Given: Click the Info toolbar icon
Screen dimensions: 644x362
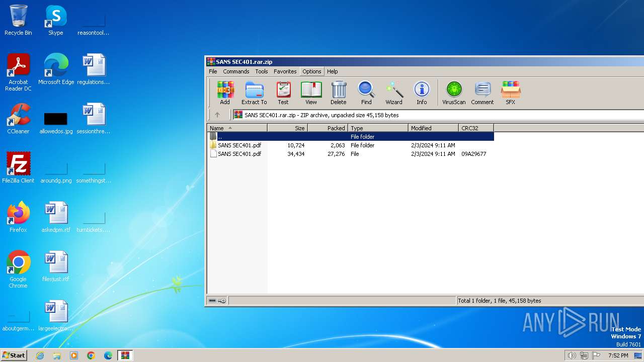Looking at the screenshot, I should point(422,93).
